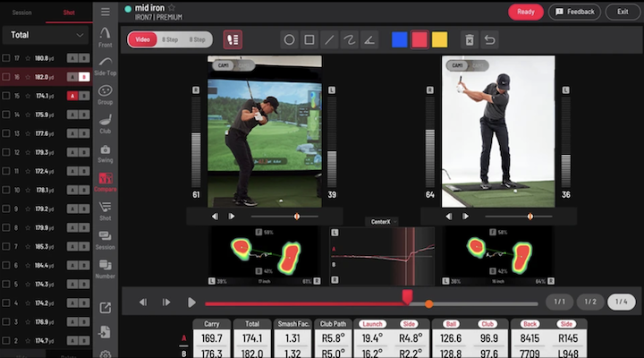The image size is (644, 358).
Task: Click the export share icon in sidebar
Action: [x=106, y=308]
